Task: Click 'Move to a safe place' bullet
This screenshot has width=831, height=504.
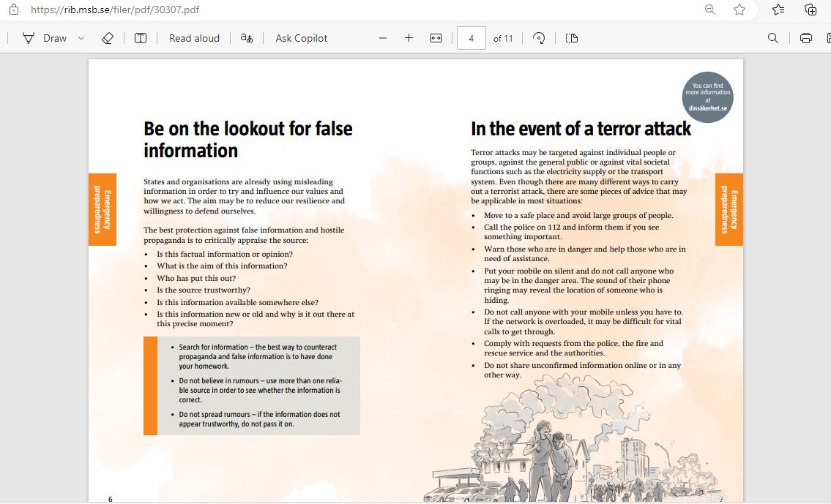Action: point(578,216)
